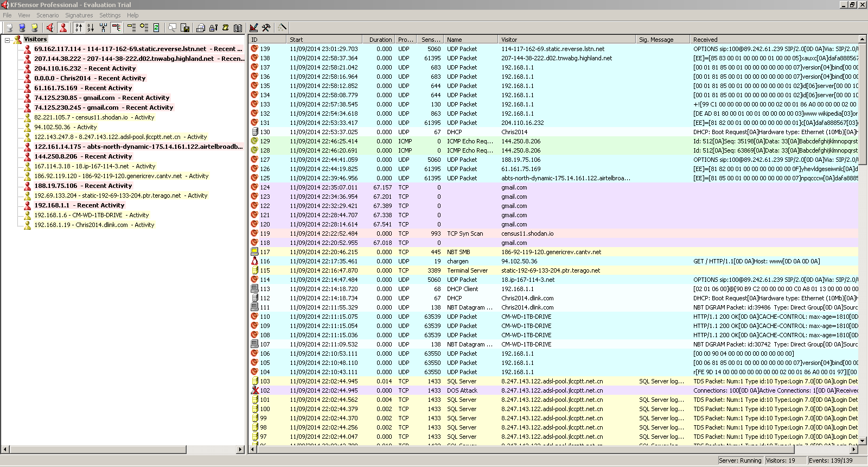868x467 pixels.
Task: Toggle the red speaker alerts icon
Action: [x=50, y=27]
